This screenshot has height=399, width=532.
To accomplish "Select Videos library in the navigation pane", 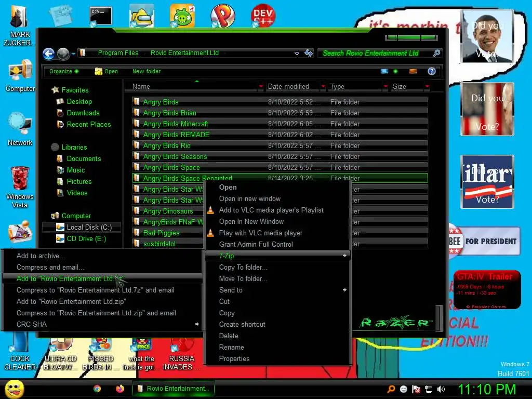I will point(72,193).
